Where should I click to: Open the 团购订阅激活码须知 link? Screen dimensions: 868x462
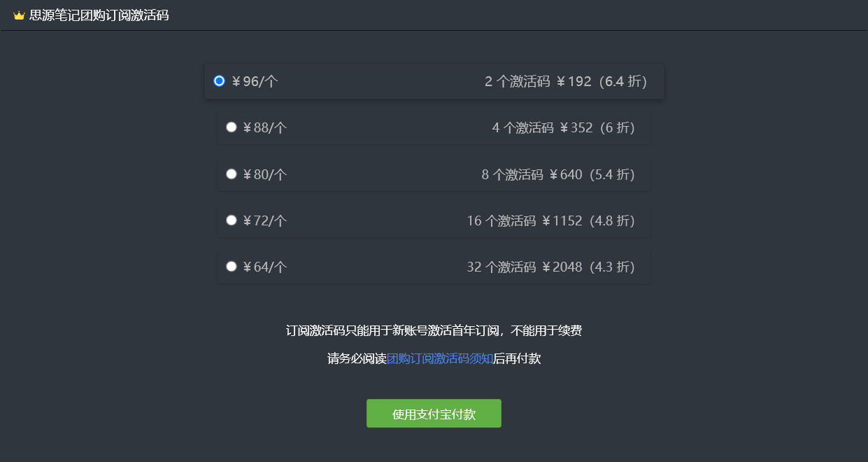pos(440,359)
